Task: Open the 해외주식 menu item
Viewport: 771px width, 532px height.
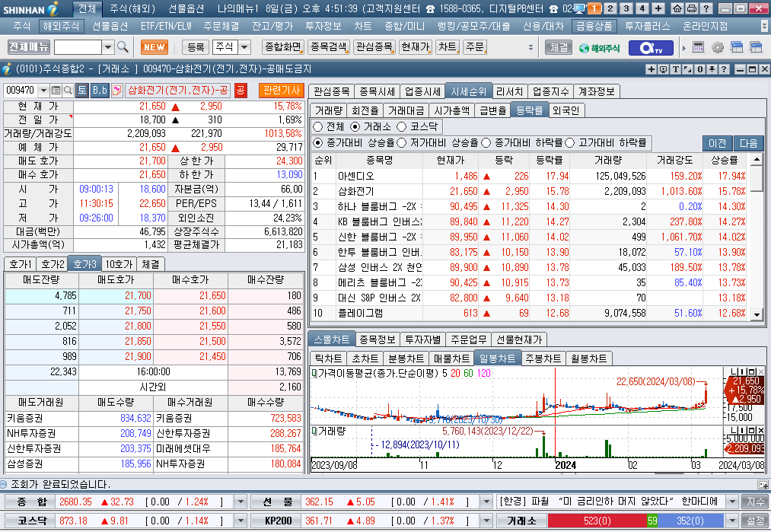Action: 61,26
